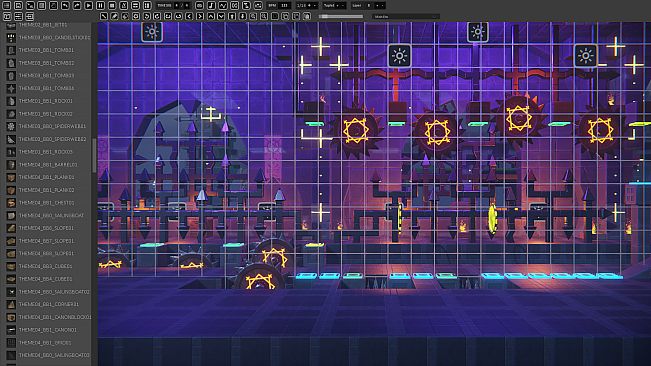This screenshot has height=366, width=651.
Task: Click the BPM value field
Action: 284,5
